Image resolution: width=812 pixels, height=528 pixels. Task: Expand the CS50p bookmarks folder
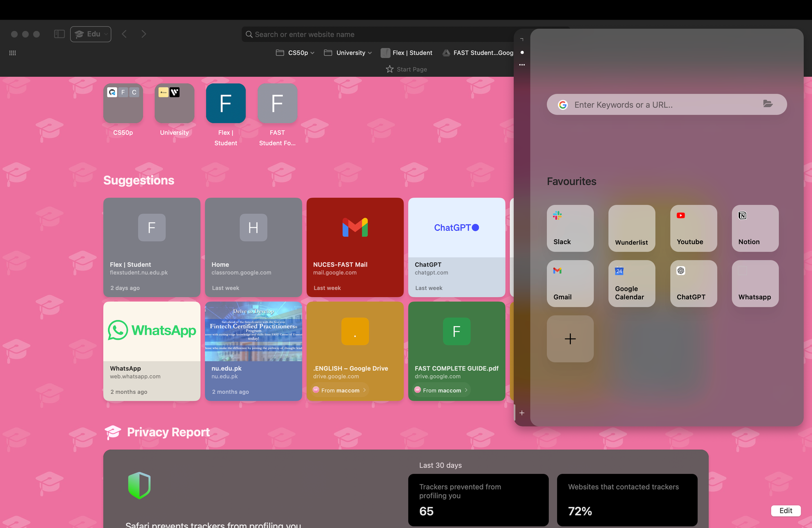point(295,53)
